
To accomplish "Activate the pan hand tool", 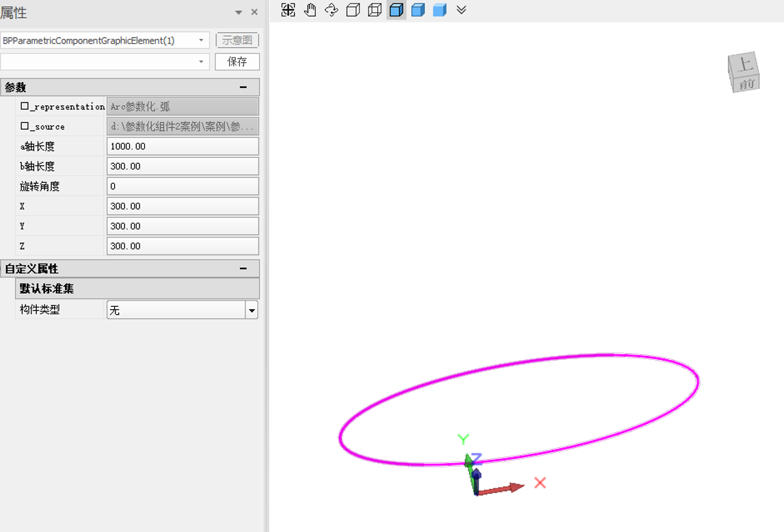I will point(310,10).
